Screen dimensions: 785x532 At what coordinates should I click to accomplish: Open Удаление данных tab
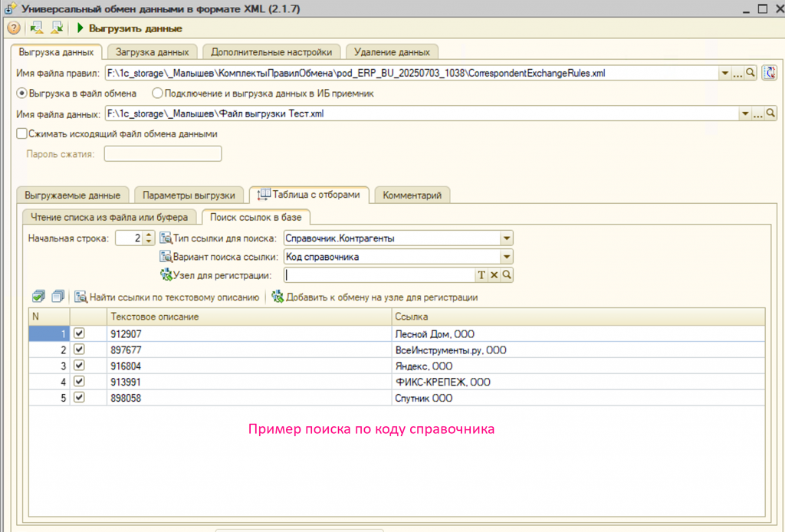pos(392,52)
